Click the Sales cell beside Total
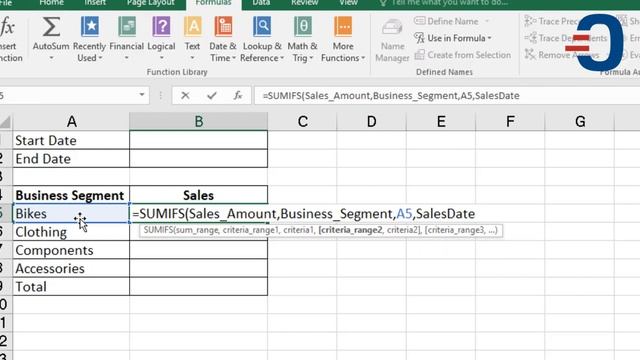This screenshot has width=640, height=360. 198,287
